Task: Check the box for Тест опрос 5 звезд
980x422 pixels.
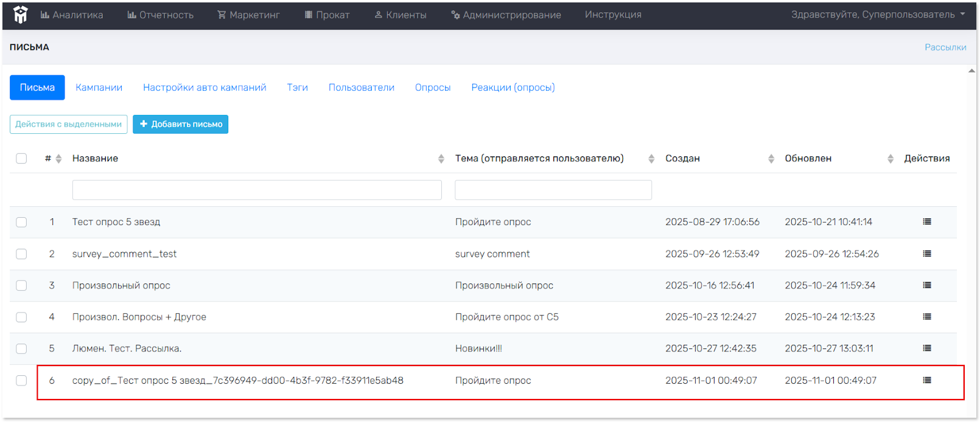Action: 21,222
